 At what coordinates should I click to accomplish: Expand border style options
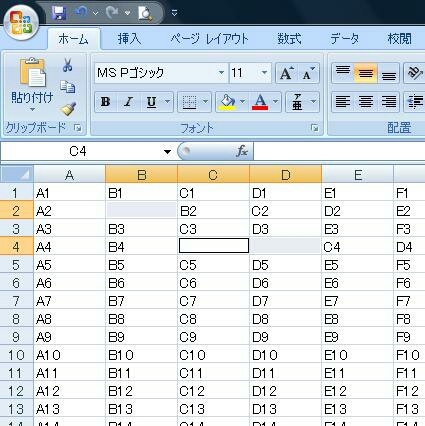205,102
